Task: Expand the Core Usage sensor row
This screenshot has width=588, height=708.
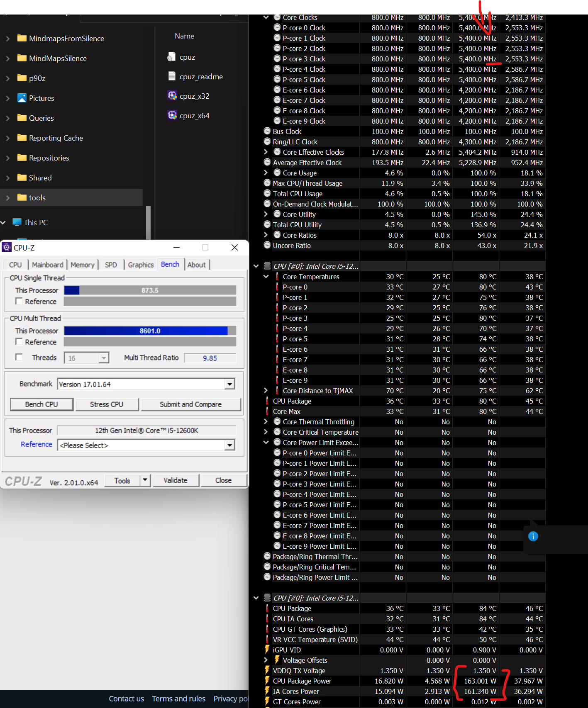Action: coord(266,173)
